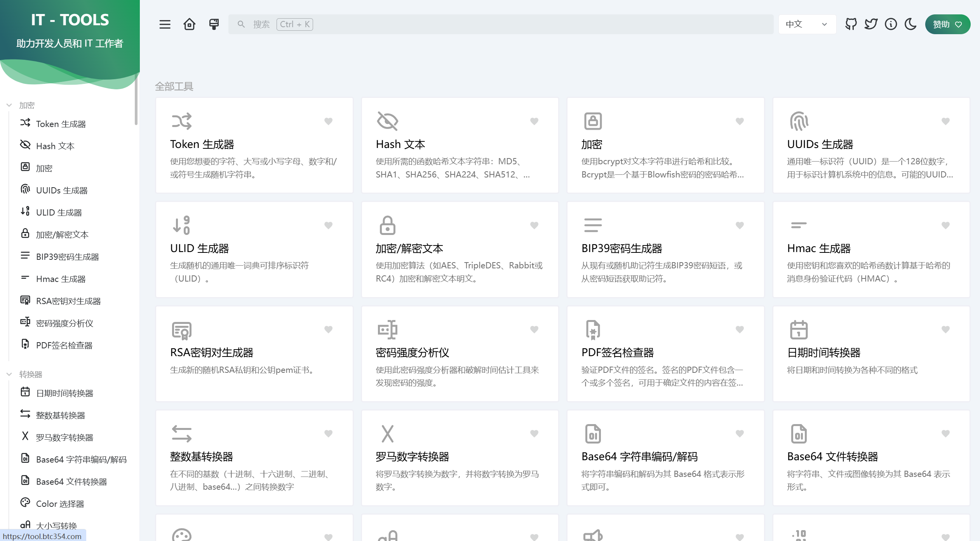Click the About info circle icon

pos(891,24)
